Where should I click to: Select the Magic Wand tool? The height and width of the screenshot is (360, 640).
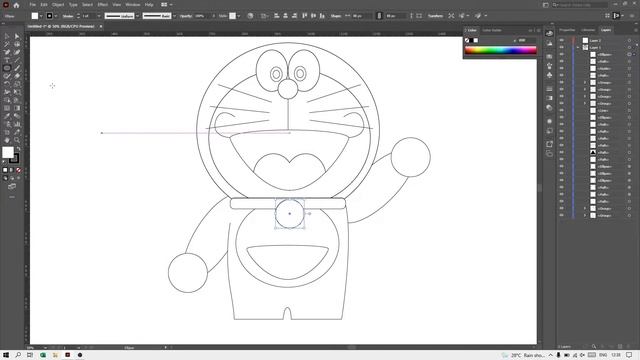pyautogui.click(x=7, y=44)
